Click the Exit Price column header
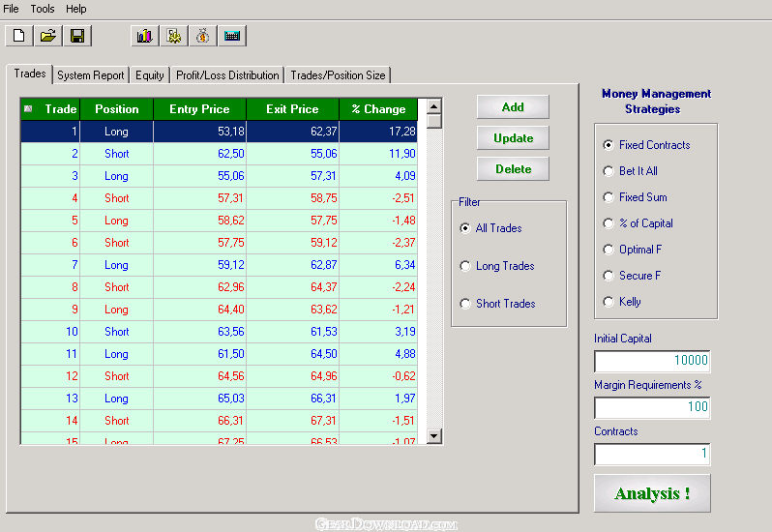Screen dimensions: 772x532 292,108
